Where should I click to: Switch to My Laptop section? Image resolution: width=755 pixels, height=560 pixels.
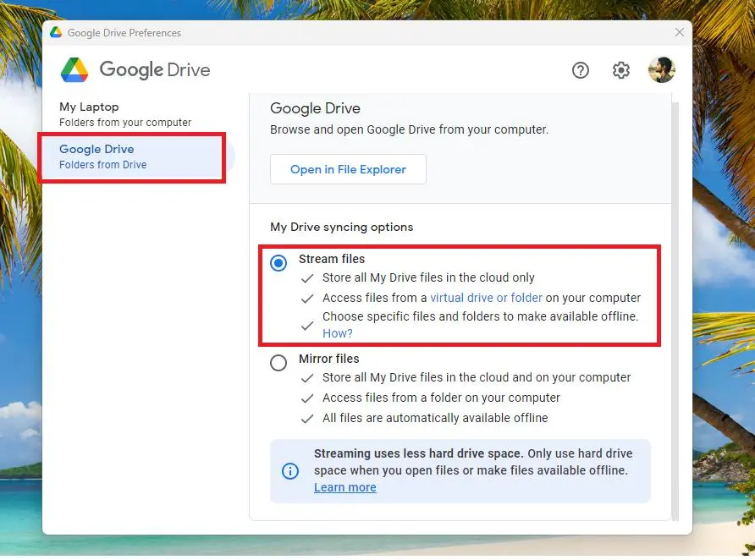pos(125,114)
